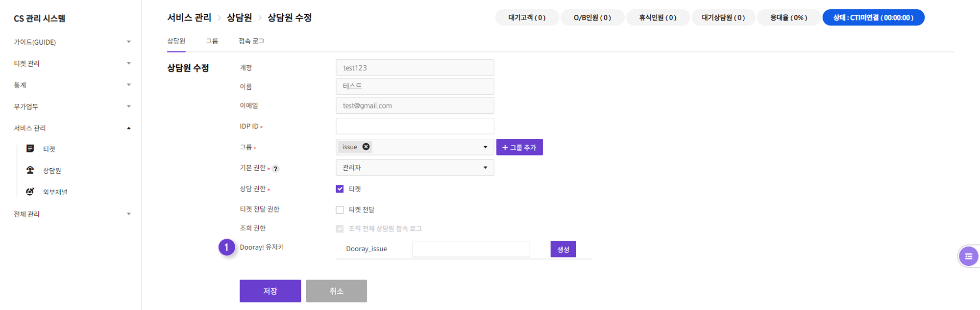Click the help icon next to 기본 권한

tap(276, 169)
